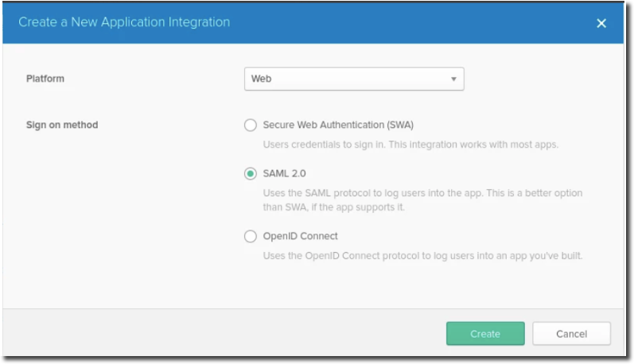This screenshot has width=634, height=364.
Task: Choose the OpenID Connect radio button
Action: (251, 236)
